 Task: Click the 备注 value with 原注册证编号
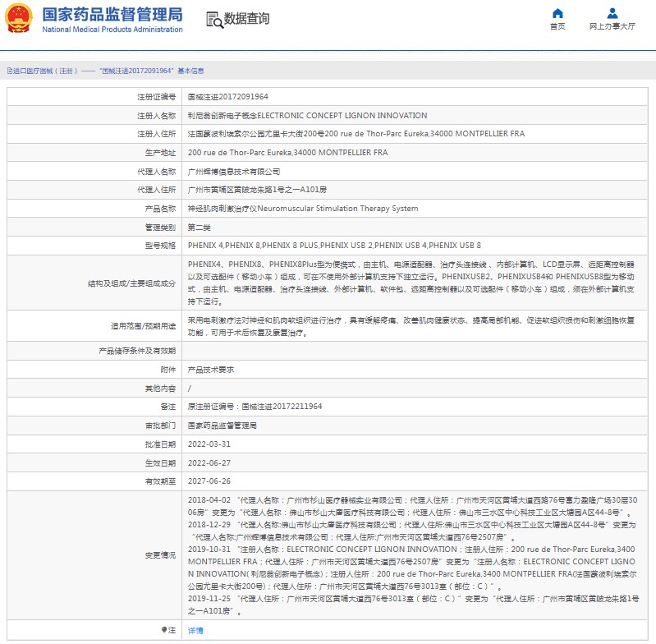(255, 407)
